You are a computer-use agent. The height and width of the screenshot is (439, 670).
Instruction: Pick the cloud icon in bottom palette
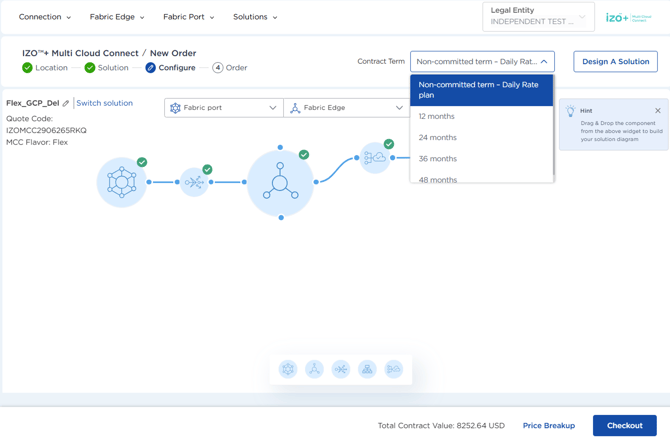(x=394, y=369)
